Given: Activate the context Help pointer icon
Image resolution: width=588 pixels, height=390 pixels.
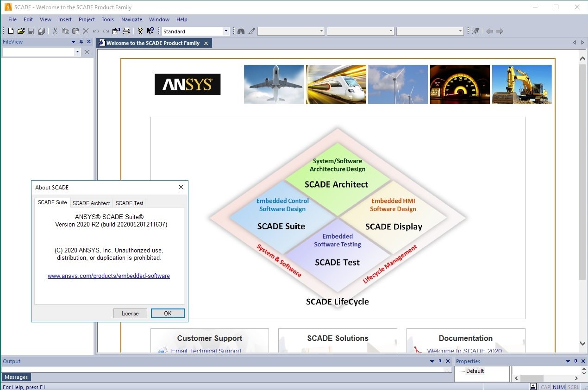Looking at the screenshot, I should tap(150, 31).
